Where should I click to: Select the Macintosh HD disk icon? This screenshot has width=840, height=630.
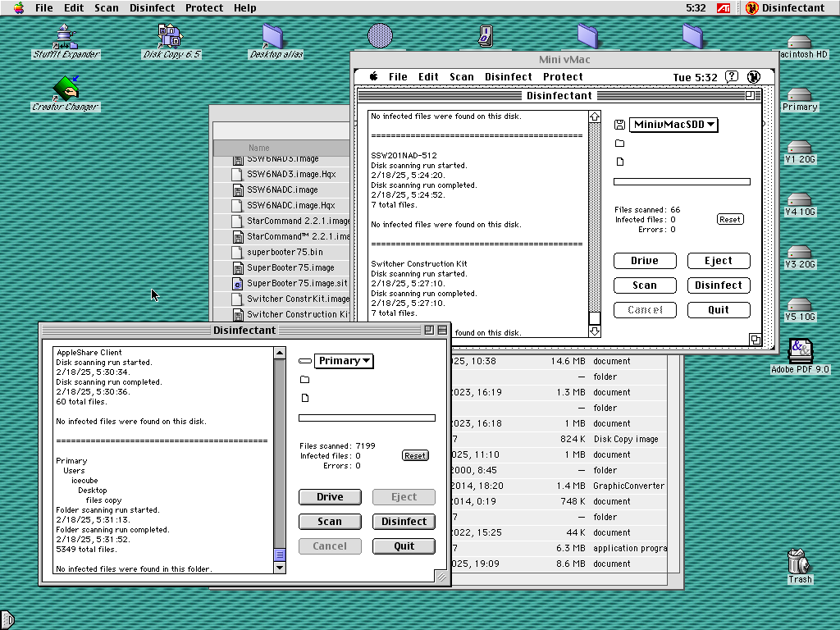click(799, 42)
